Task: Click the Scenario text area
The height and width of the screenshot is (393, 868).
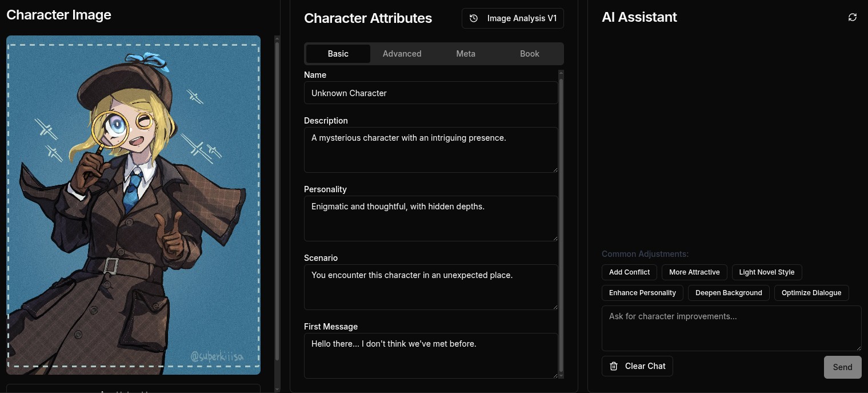Action: click(x=431, y=287)
